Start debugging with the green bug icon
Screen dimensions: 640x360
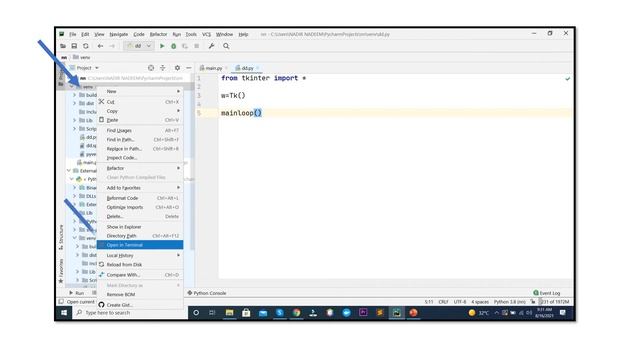pos(173,46)
